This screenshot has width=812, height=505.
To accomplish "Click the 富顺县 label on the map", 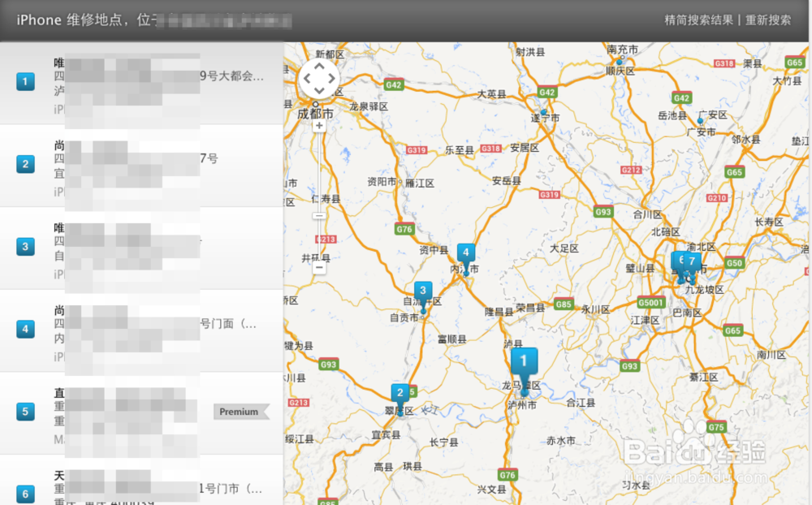I will (451, 339).
